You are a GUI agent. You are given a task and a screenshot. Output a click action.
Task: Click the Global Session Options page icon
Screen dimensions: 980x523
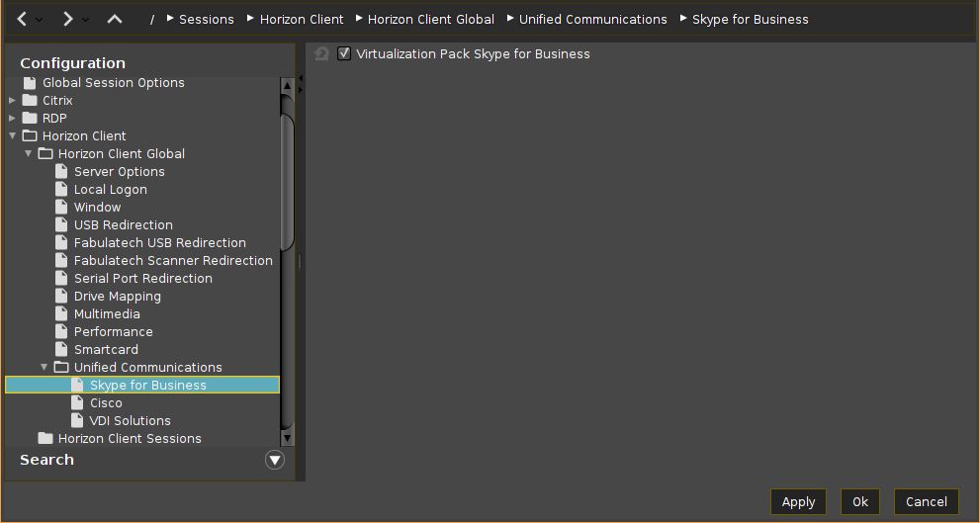pos(30,83)
